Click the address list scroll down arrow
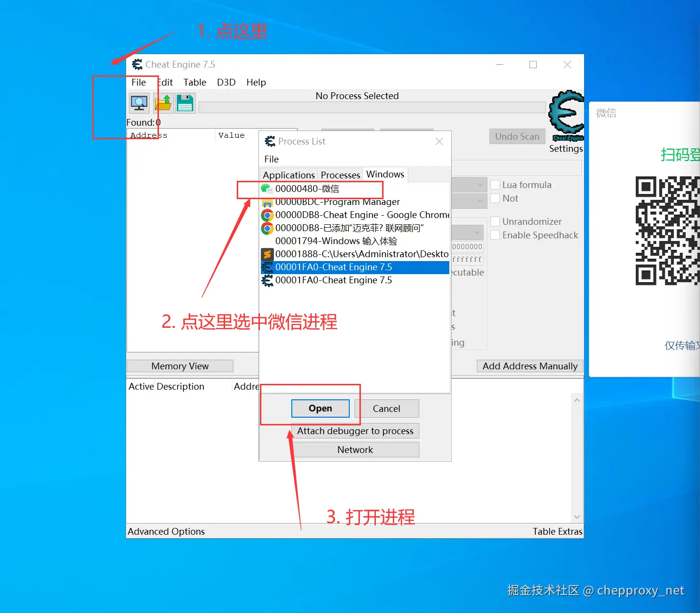The height and width of the screenshot is (613, 700). click(x=577, y=517)
